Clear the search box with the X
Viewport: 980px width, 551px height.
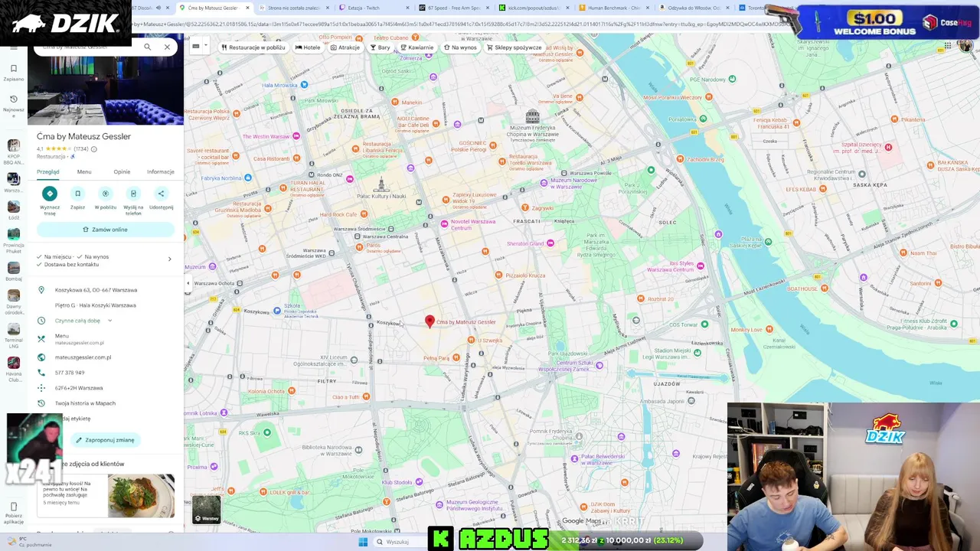pos(167,47)
